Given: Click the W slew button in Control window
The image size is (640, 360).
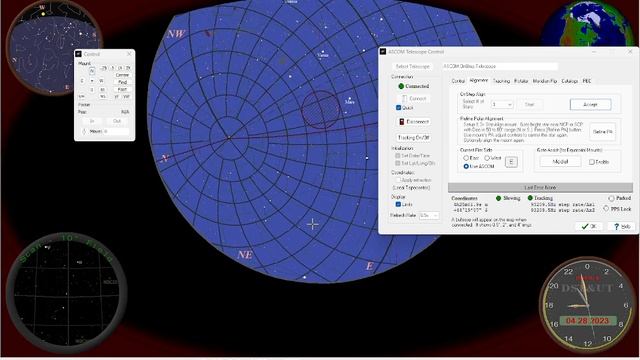Looking at the screenshot, I should pyautogui.click(x=101, y=80).
